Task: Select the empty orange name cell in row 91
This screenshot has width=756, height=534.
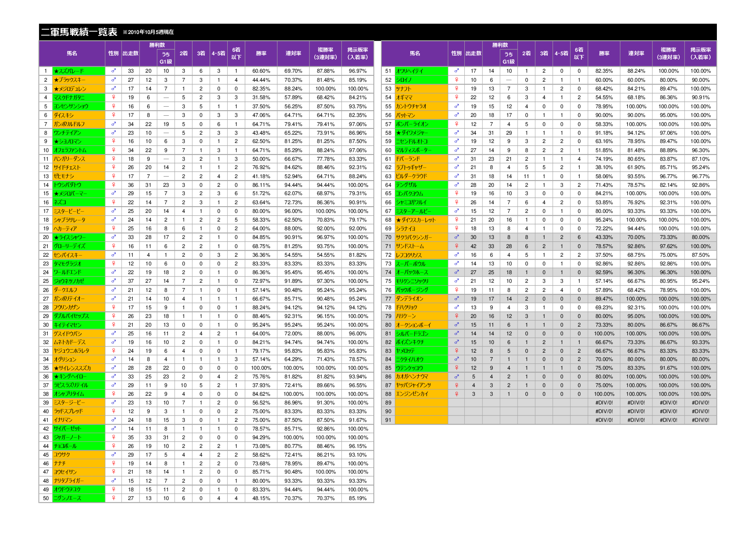Action: tap(421, 420)
